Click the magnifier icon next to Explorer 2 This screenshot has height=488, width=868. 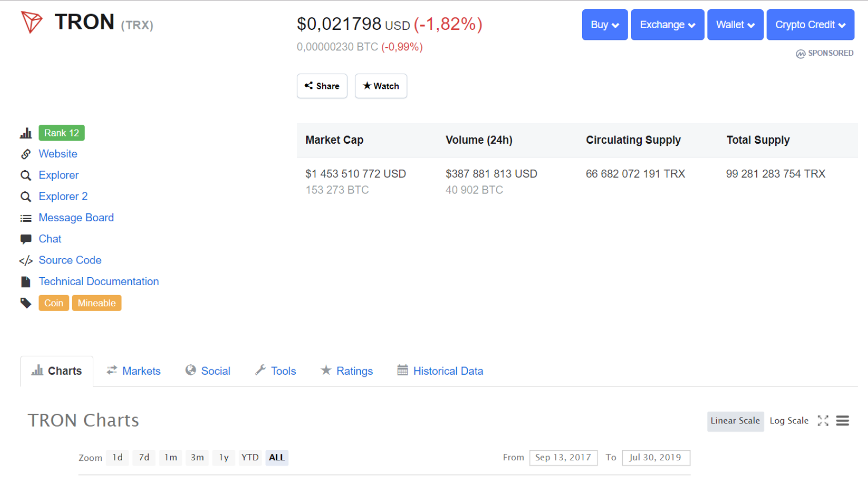pos(25,196)
